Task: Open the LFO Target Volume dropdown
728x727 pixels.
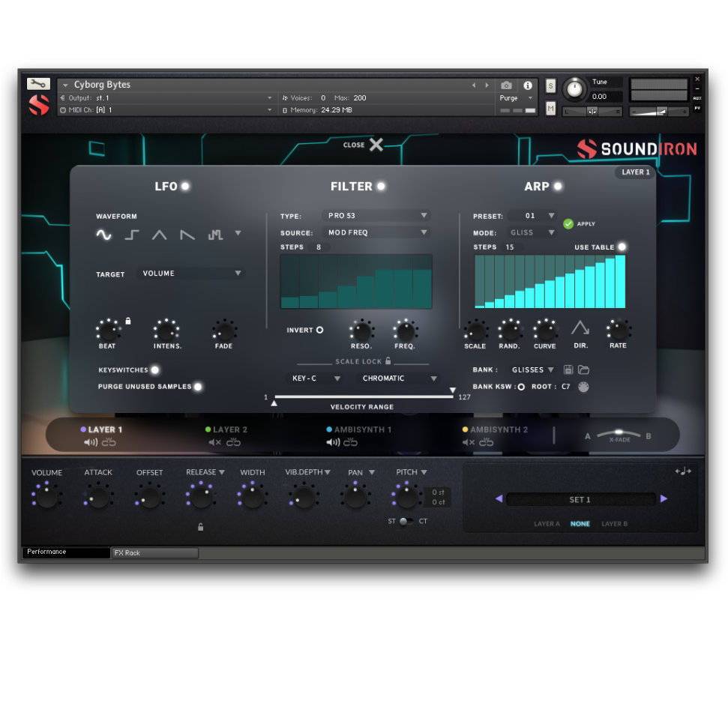Action: pyautogui.click(x=191, y=274)
